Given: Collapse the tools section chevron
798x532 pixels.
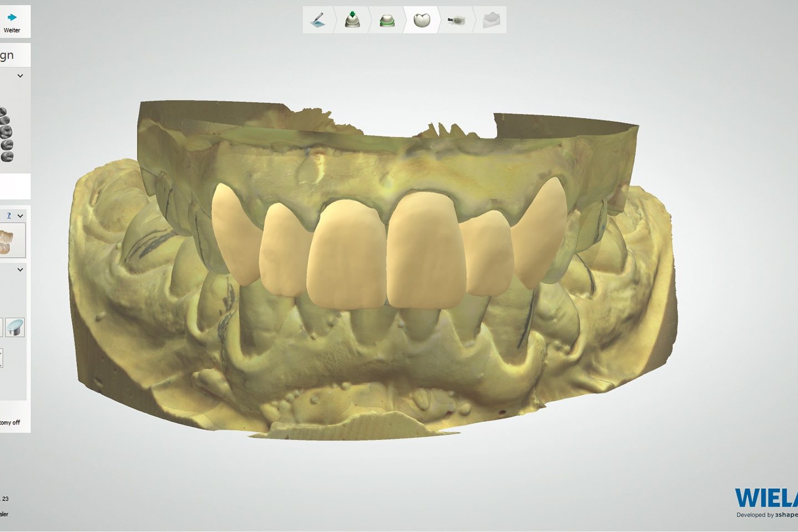Looking at the screenshot, I should [x=21, y=270].
